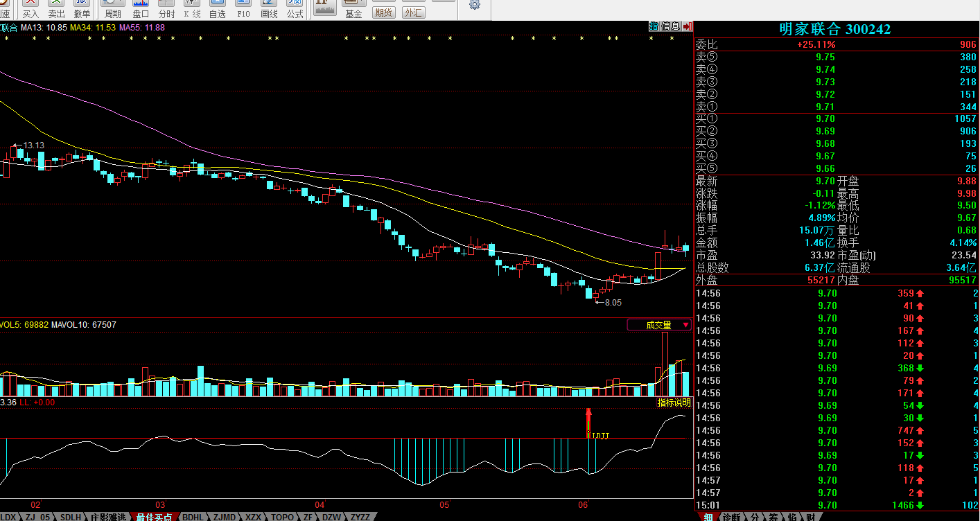Switch to 分时 intraday chart icon

coord(166,9)
